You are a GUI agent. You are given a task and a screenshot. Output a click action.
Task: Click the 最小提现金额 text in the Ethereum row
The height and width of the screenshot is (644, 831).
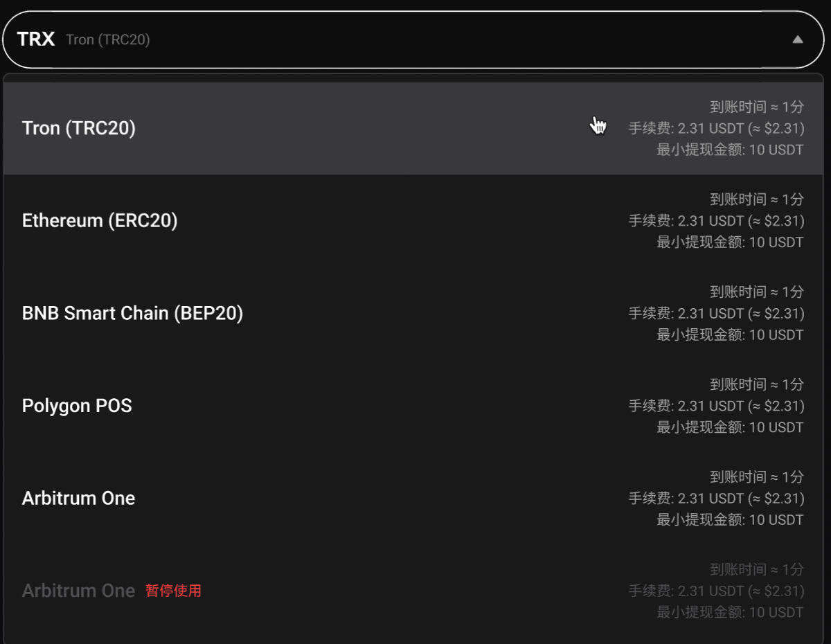click(x=730, y=242)
